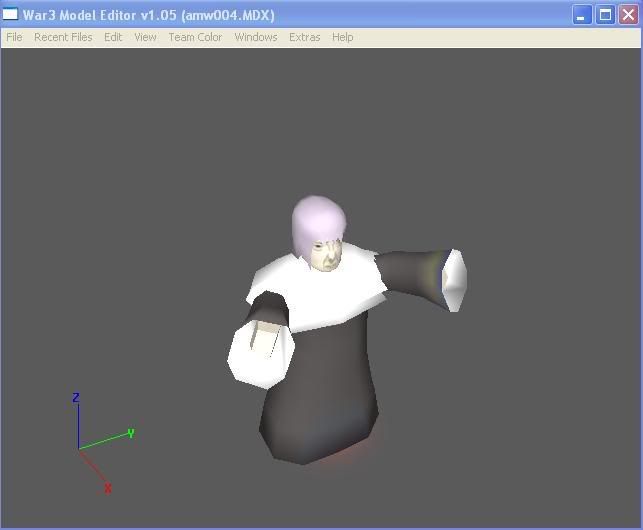Open the Recent Files menu
Screen dimensions: 643x530
63,37
